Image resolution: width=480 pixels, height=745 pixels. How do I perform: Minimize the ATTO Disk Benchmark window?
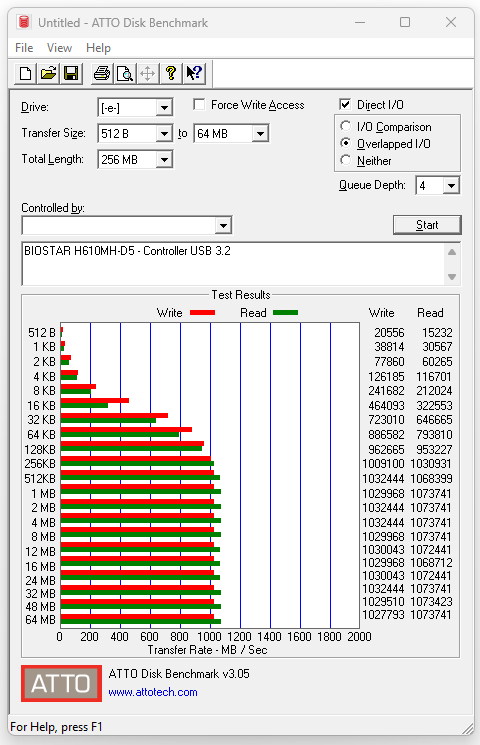coord(360,22)
